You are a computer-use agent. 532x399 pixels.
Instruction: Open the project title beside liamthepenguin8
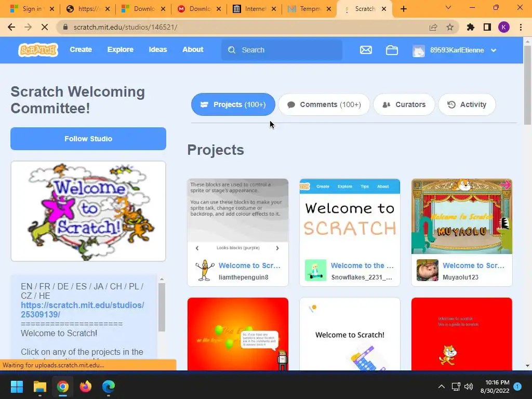click(x=250, y=265)
